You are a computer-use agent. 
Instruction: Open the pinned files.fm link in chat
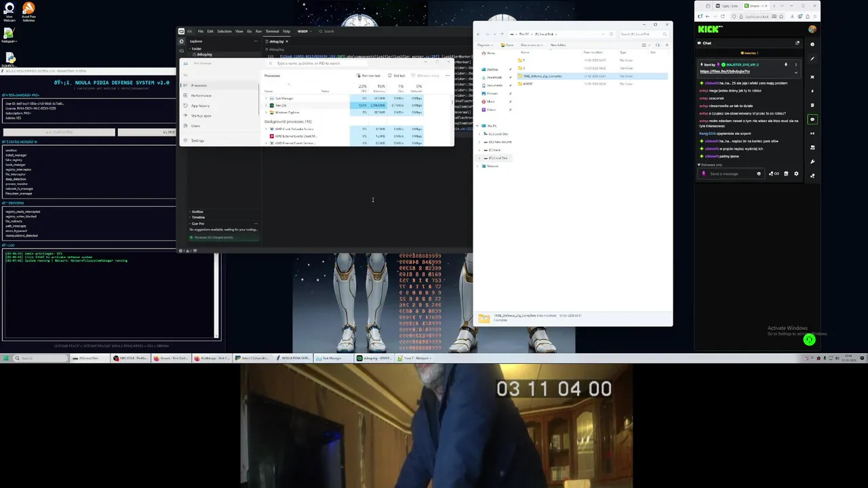(725, 71)
